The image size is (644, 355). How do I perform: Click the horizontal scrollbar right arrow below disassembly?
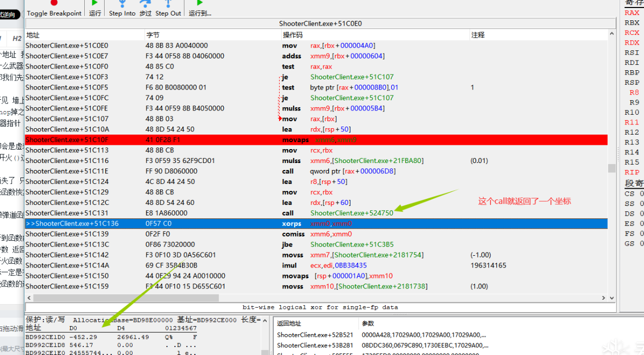pos(604,298)
